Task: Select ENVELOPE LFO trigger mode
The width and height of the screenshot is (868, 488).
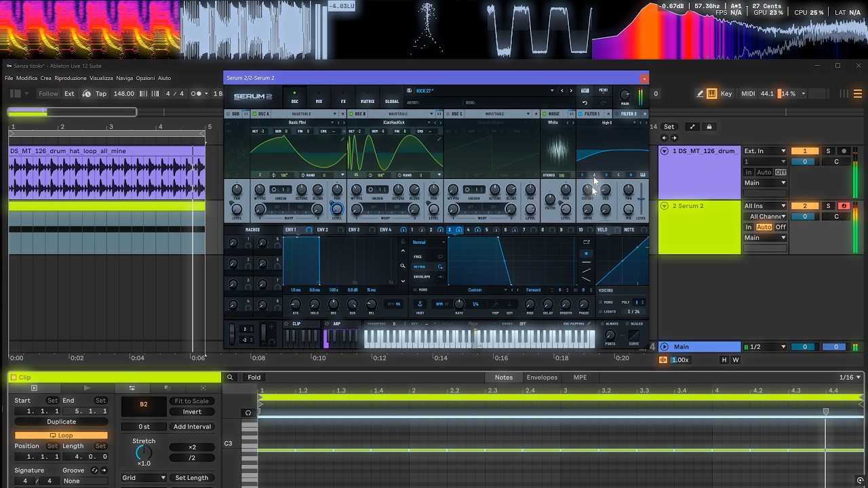Action: (428, 277)
